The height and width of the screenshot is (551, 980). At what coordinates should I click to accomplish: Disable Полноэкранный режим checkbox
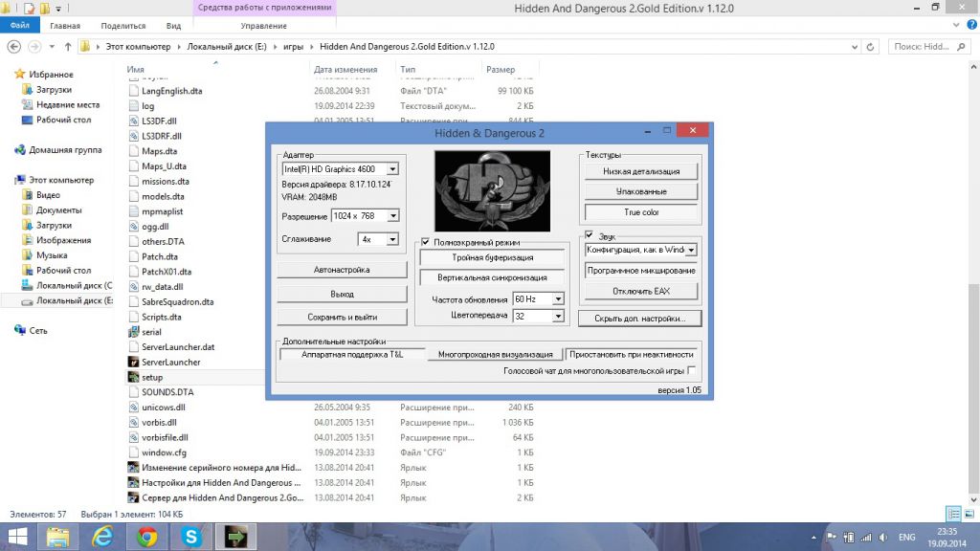[x=426, y=243]
